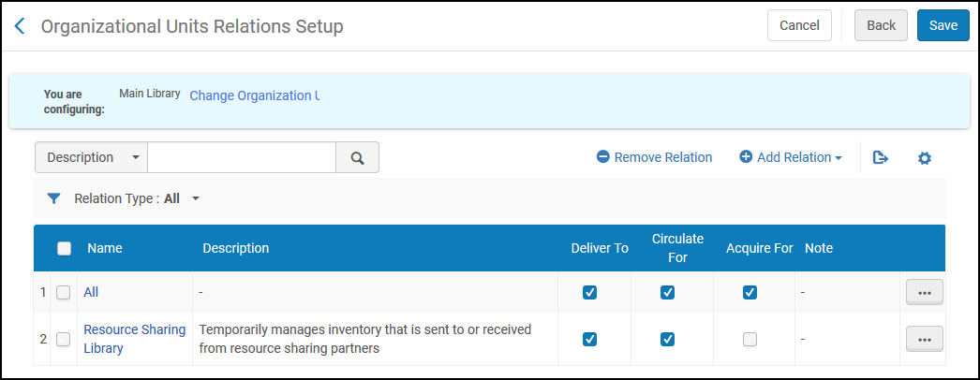Uncheck Deliver To for the All row
The width and height of the screenshot is (980, 380).
tap(589, 292)
